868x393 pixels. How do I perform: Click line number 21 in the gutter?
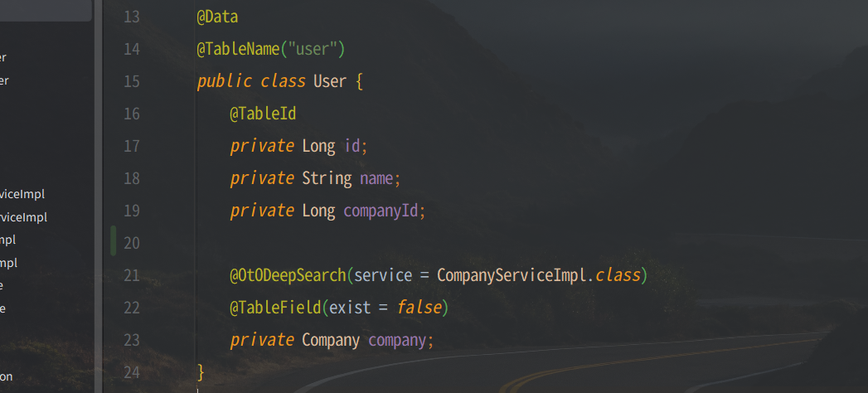point(132,275)
